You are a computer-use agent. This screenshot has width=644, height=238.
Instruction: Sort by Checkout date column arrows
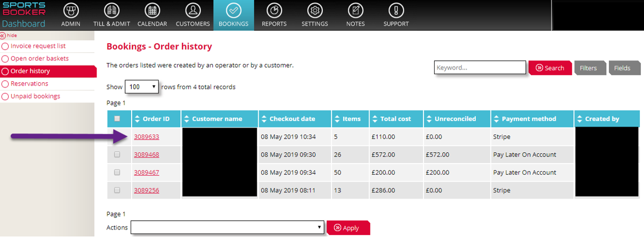264,119
